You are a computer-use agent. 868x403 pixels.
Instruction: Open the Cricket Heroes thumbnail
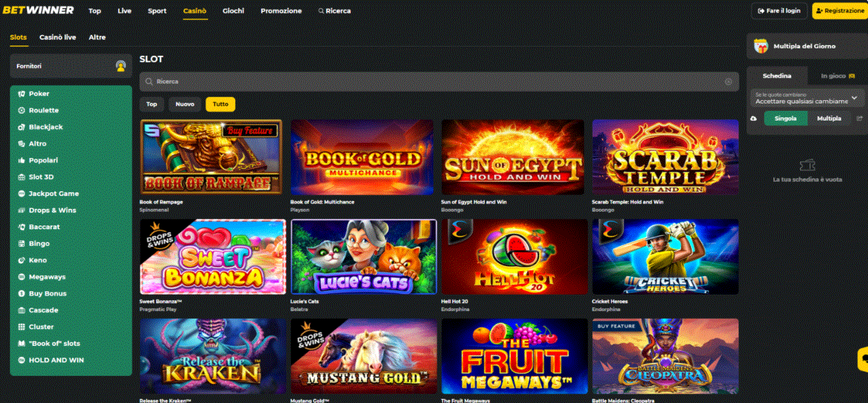(665, 257)
